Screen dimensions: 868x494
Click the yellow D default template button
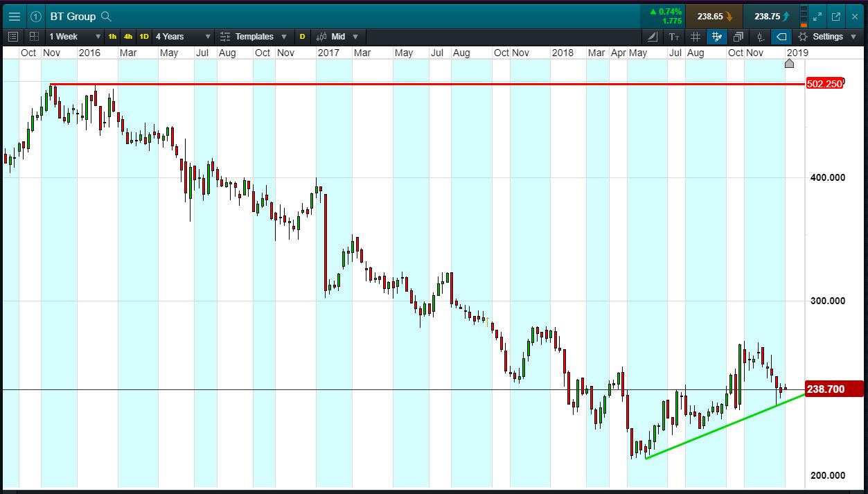tap(302, 37)
